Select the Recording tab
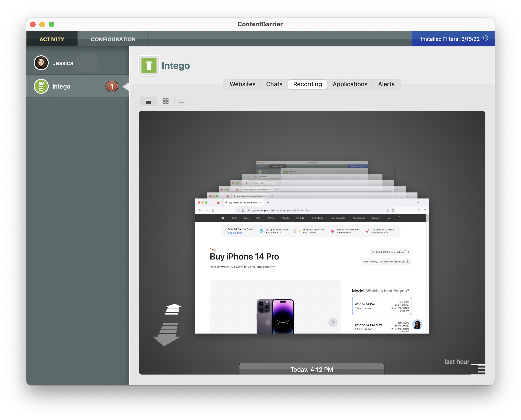521x420 pixels. coord(308,84)
